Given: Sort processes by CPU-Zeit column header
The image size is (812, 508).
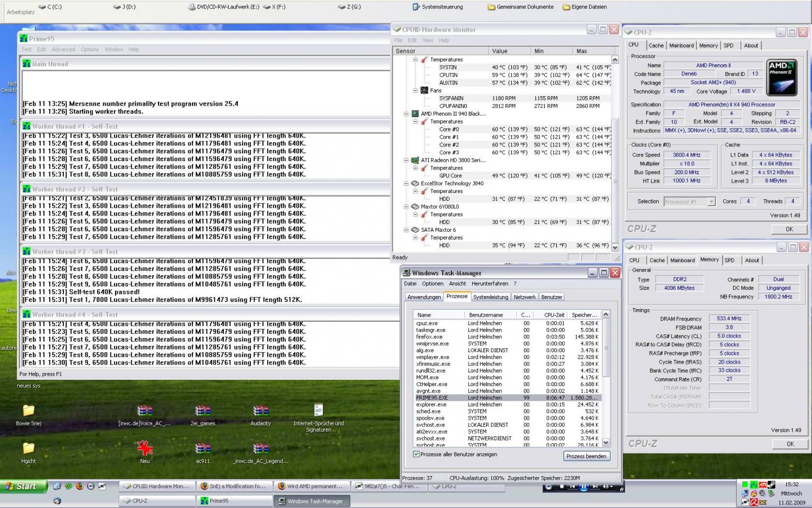Looking at the screenshot, I should pyautogui.click(x=551, y=315).
